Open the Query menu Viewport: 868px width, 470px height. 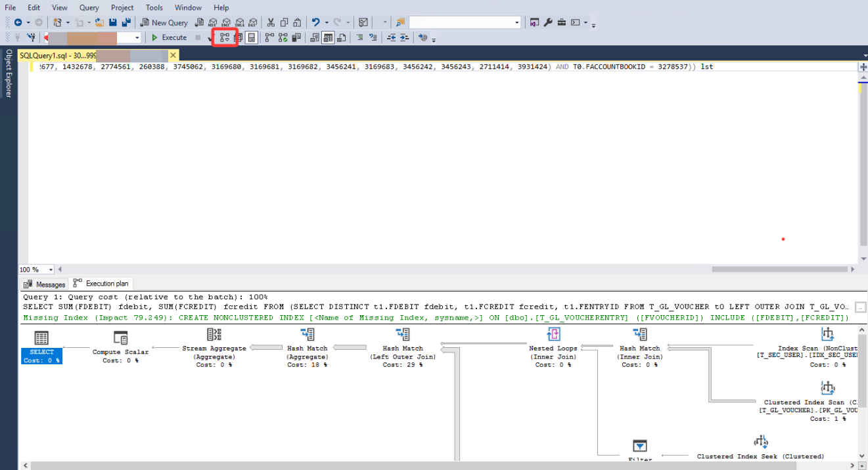[89, 7]
